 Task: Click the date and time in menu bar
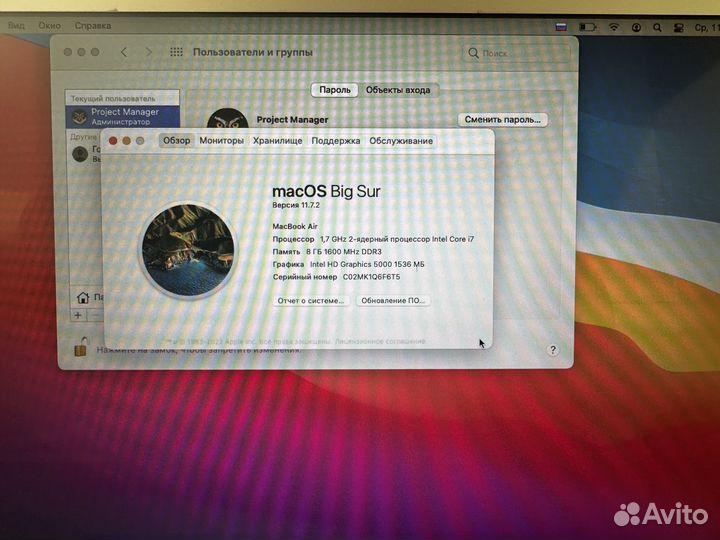tap(706, 28)
